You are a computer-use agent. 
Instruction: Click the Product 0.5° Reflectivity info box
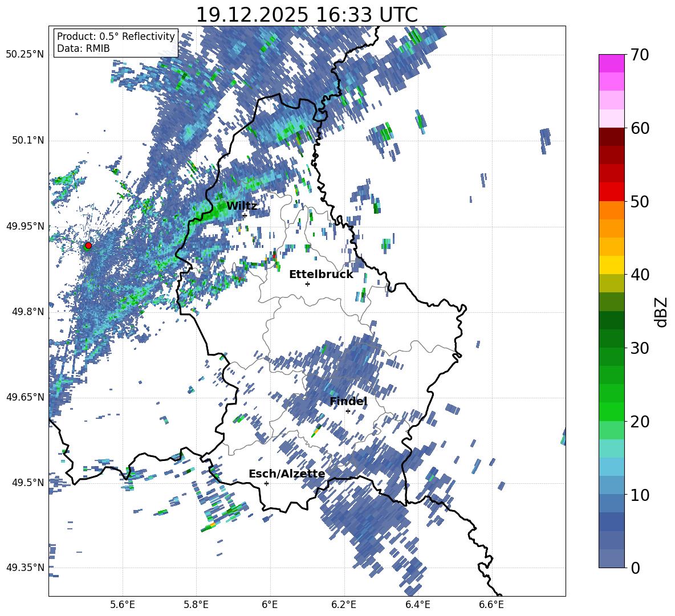(116, 42)
